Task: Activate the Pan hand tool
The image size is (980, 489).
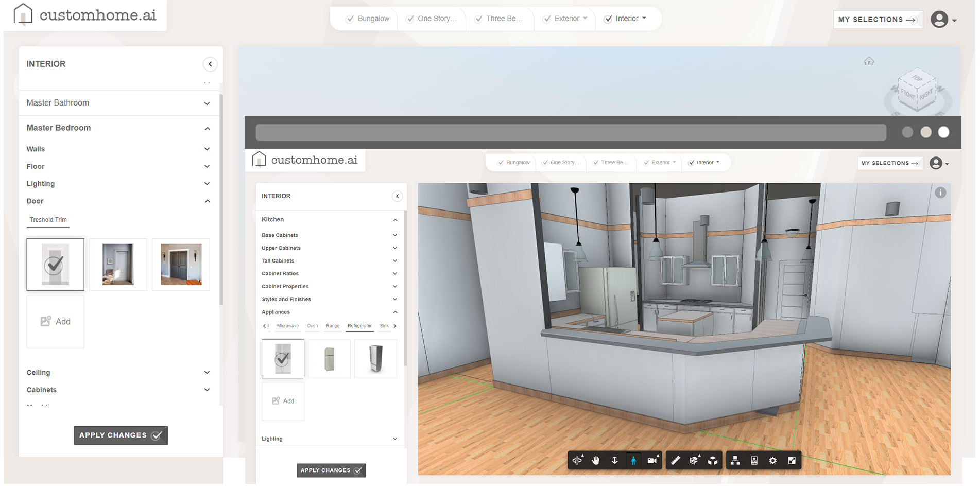Action: [596, 460]
